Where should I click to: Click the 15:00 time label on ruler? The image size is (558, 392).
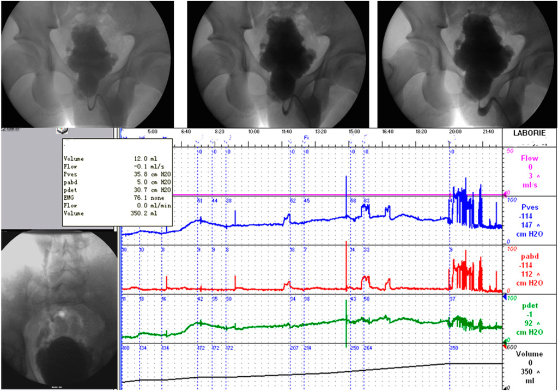click(354, 132)
